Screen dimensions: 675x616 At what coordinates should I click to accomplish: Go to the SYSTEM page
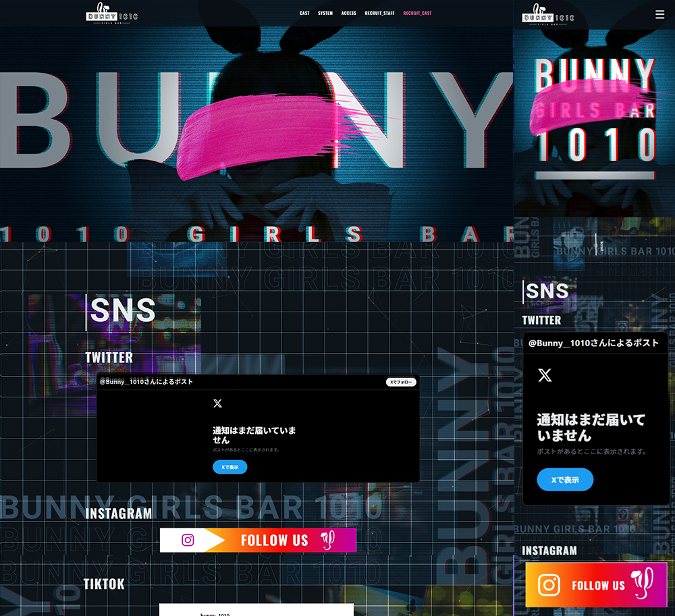coord(325,13)
